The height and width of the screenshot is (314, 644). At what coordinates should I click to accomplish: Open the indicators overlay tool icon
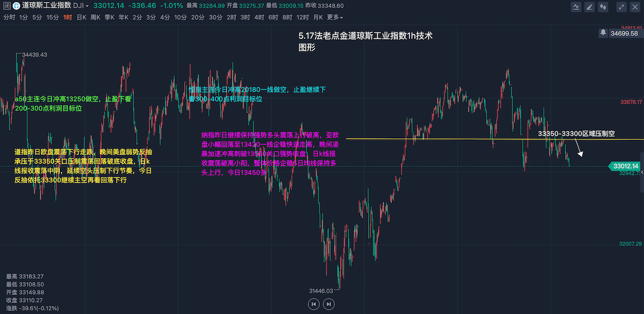tap(577, 7)
